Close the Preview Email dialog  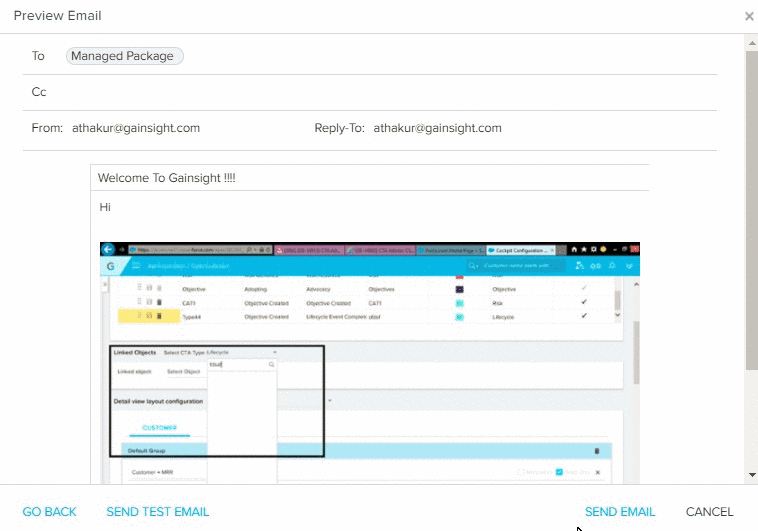(x=749, y=16)
